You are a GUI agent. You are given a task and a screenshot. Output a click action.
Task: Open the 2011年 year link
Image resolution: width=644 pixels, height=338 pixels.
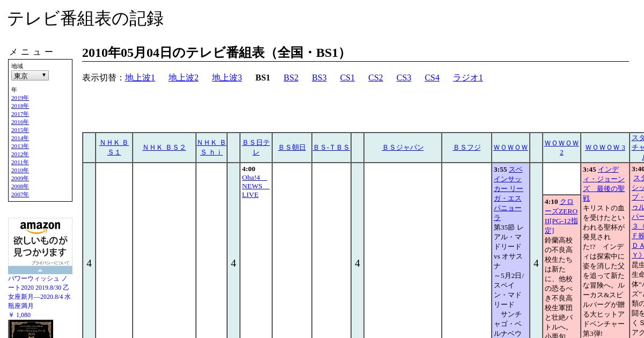[x=20, y=163]
